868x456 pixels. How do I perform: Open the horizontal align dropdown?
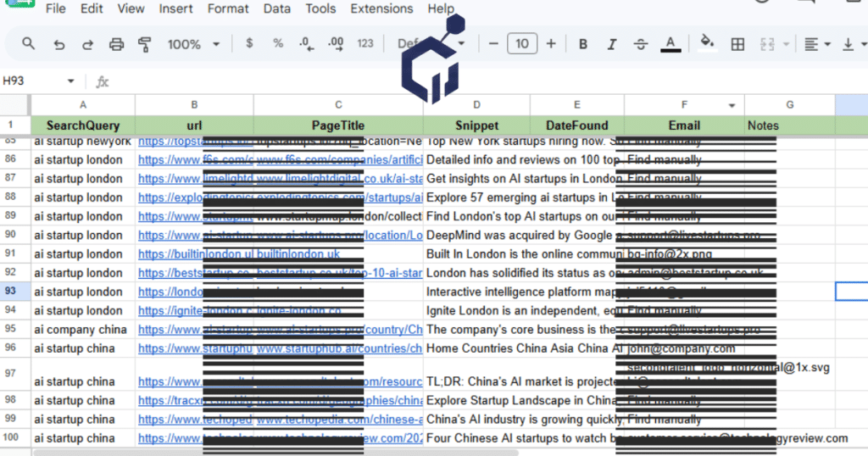tap(817, 44)
